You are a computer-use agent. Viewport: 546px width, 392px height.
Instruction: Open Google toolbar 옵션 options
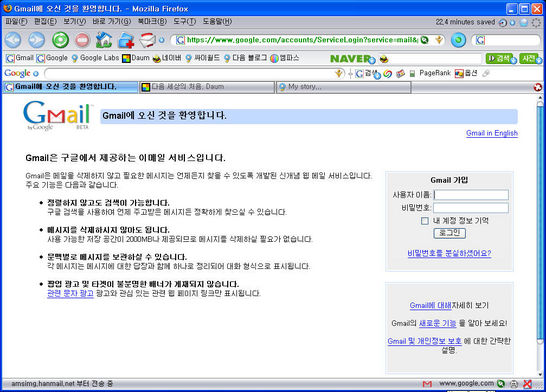click(x=466, y=73)
